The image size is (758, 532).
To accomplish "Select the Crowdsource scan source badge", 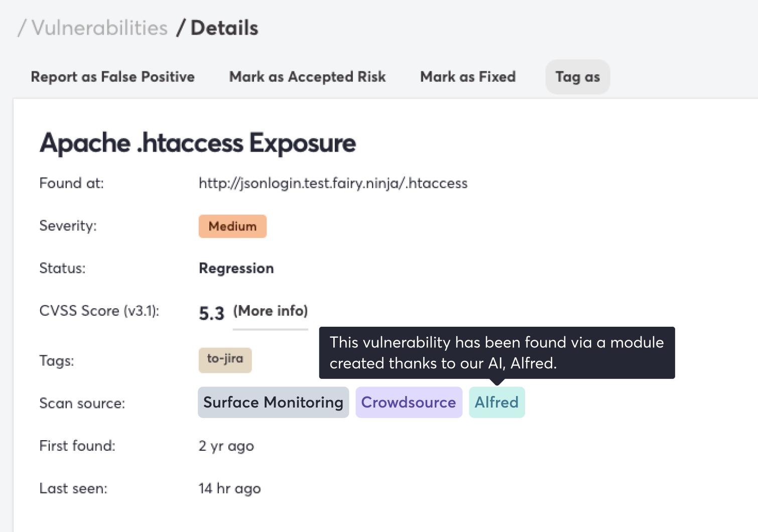I will point(409,403).
